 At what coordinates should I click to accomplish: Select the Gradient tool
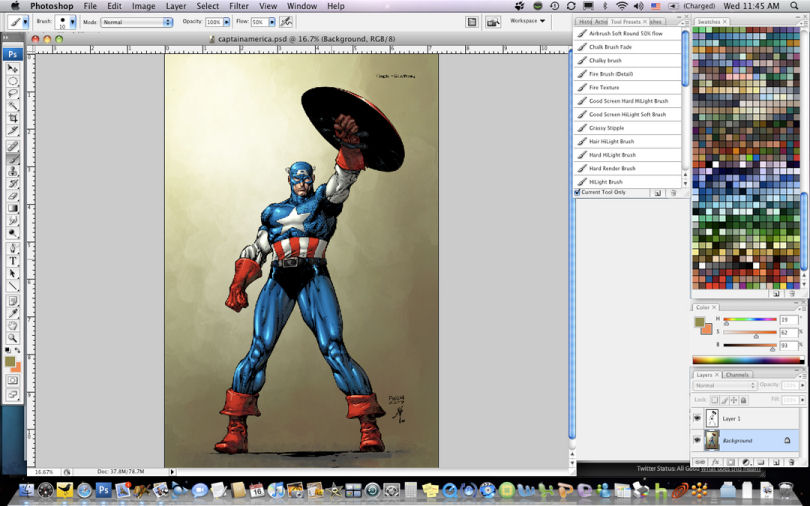pos(13,209)
